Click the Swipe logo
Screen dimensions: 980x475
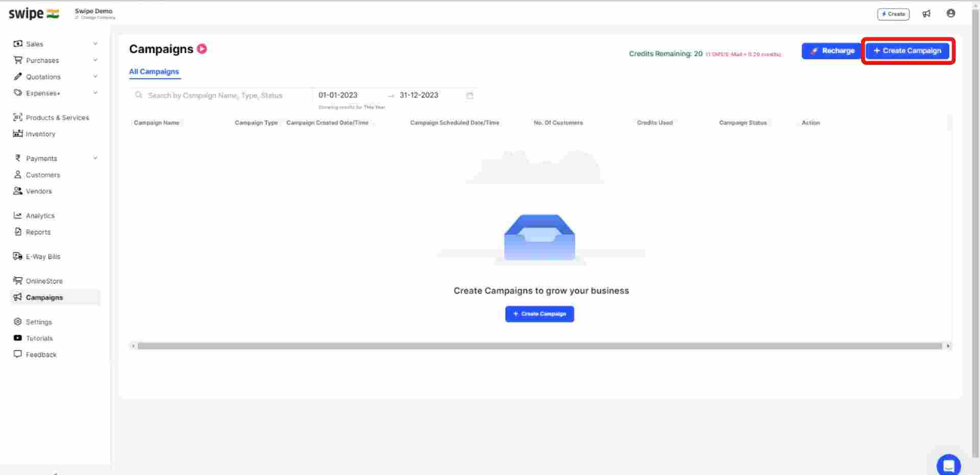[x=34, y=14]
